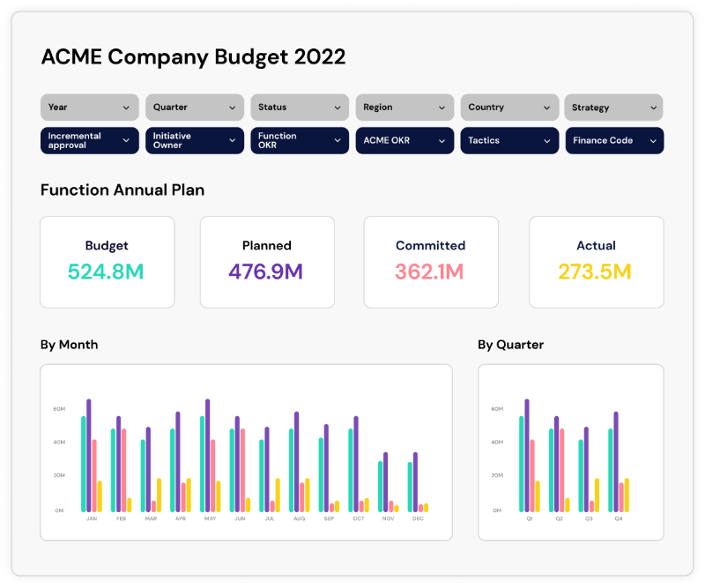705x588 pixels.
Task: Select the Actual 273.5M card
Action: tap(597, 263)
